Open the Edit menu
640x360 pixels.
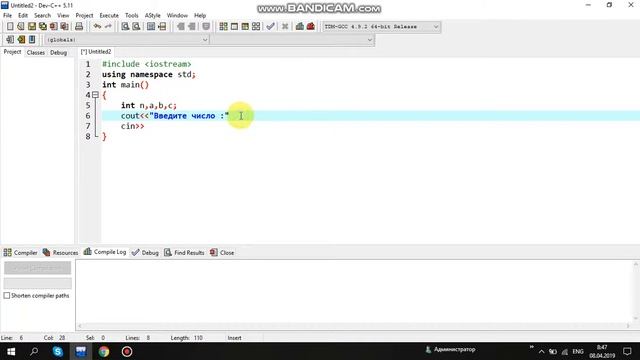23,16
